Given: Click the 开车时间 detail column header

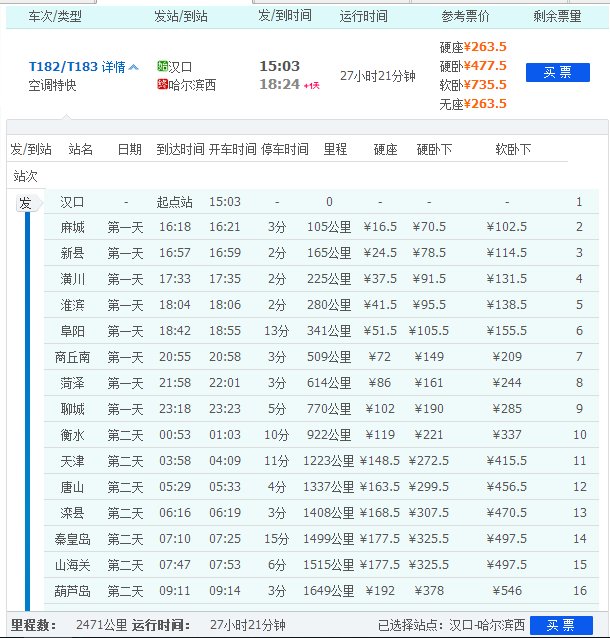Looking at the screenshot, I should [x=232, y=149].
